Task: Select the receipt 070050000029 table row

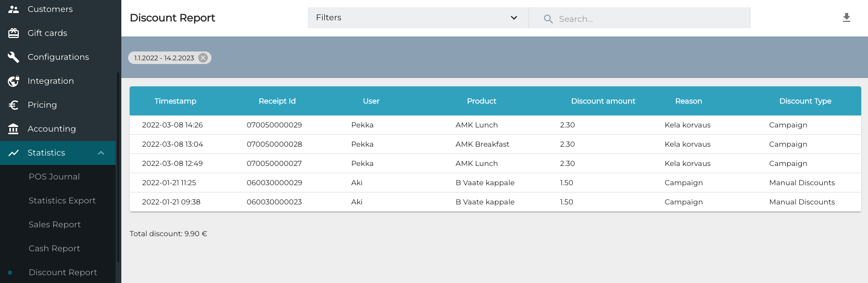Action: coord(274,125)
